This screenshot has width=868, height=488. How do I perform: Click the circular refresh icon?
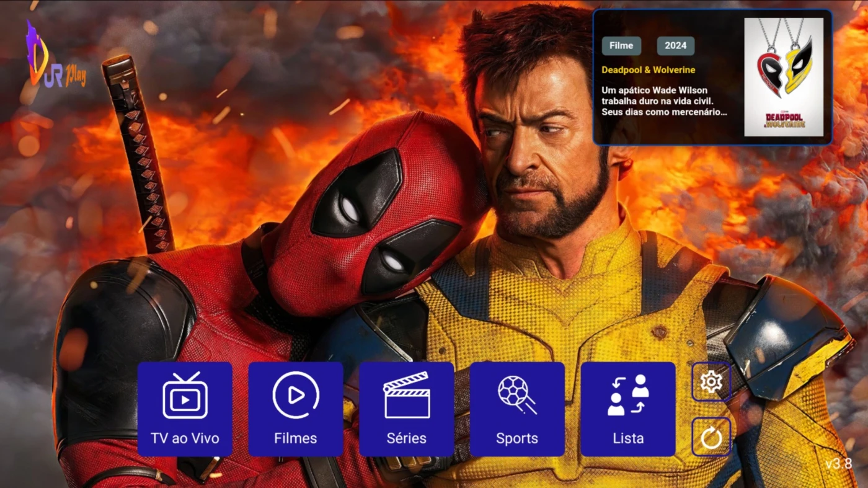pos(711,437)
